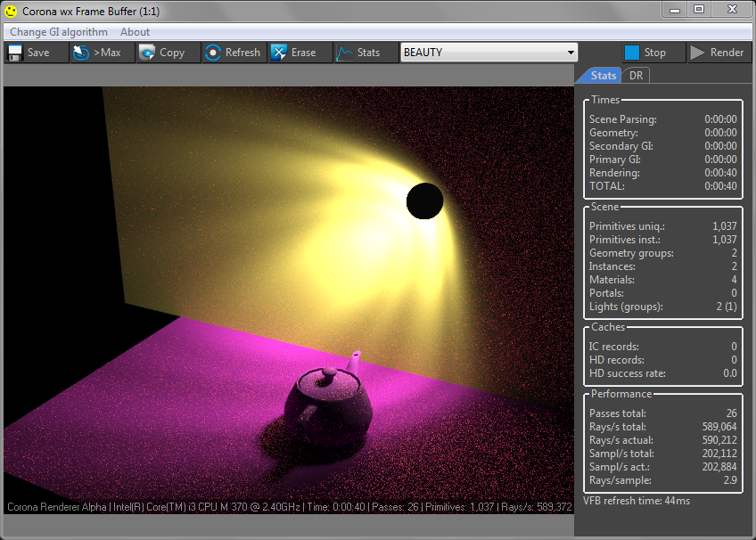Click the Materials row label

612,280
